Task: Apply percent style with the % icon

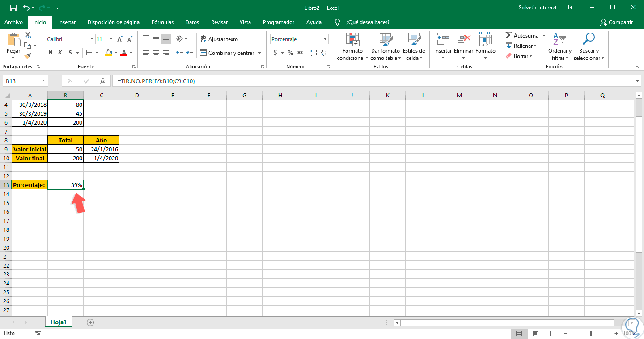Action: pyautogui.click(x=290, y=53)
